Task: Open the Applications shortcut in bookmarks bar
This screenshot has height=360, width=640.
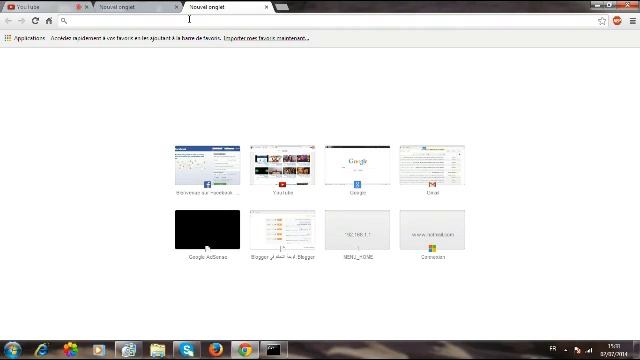Action: tap(25, 38)
